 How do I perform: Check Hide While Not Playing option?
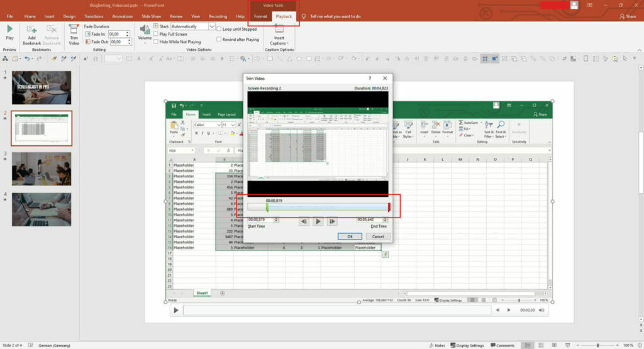156,42
